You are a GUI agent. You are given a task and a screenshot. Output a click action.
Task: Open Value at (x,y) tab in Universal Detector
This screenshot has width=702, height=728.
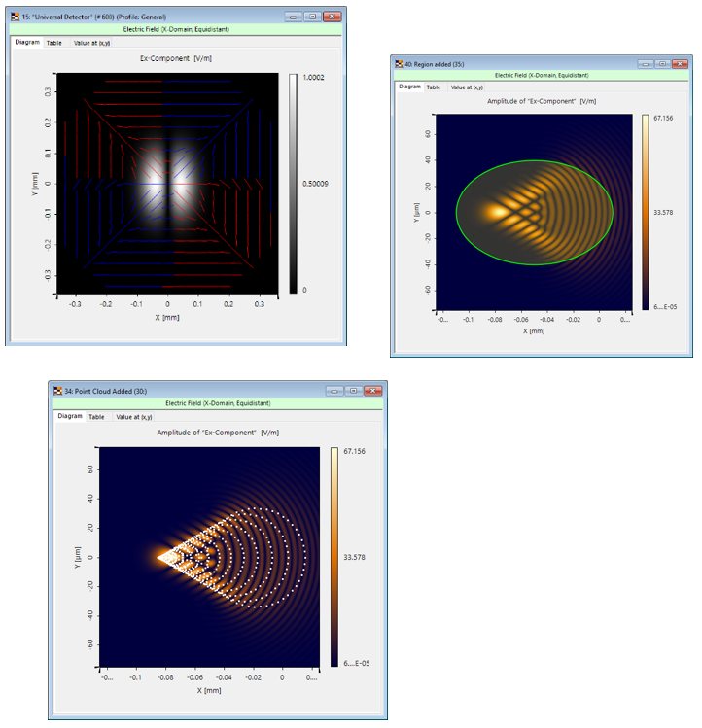(91, 43)
